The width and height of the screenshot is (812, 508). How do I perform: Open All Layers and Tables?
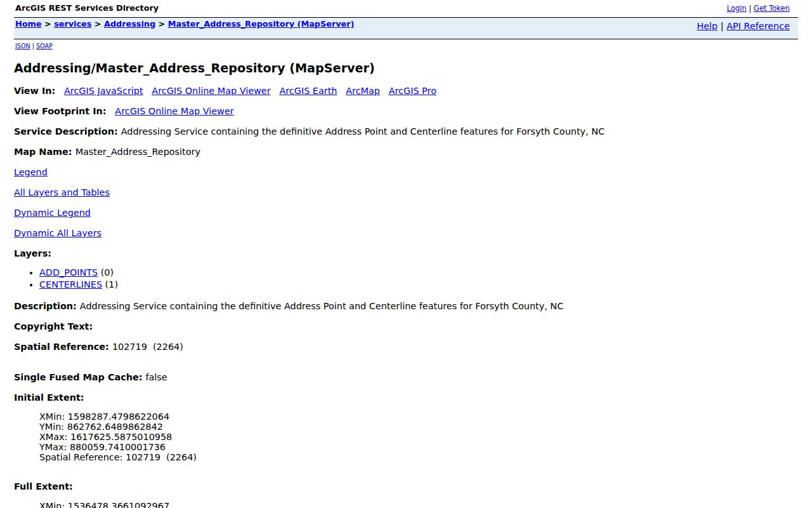point(62,192)
